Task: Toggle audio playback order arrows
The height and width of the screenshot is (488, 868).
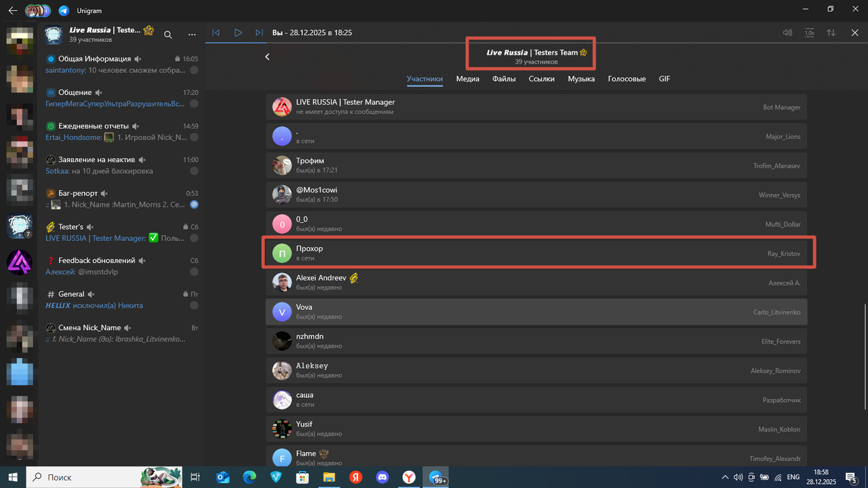Action: click(831, 33)
